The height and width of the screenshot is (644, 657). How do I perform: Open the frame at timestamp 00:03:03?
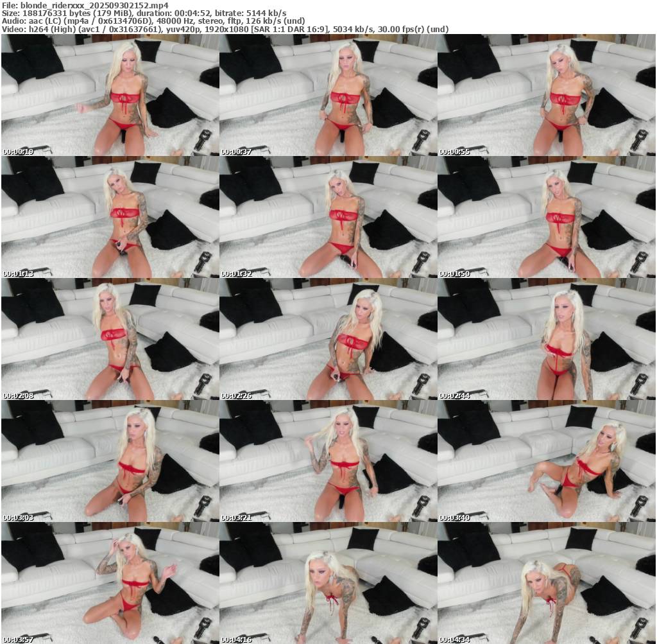110,461
